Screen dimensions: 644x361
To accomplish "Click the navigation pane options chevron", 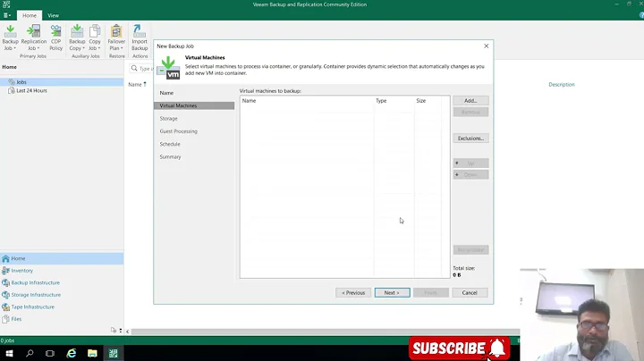I will point(121,331).
